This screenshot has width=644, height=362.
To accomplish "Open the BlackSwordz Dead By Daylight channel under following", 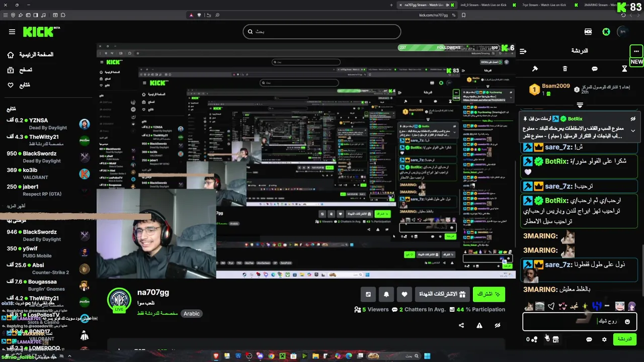I will tap(48, 157).
